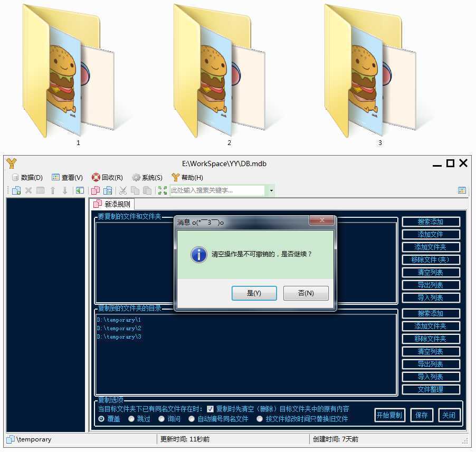This screenshot has height=452, width=476.
Task: Close the 消息 dialog with red X
Action: click(x=321, y=220)
